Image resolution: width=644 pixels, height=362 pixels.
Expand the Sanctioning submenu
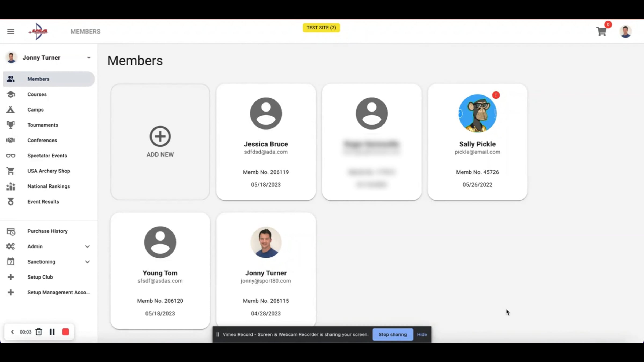[87, 262]
